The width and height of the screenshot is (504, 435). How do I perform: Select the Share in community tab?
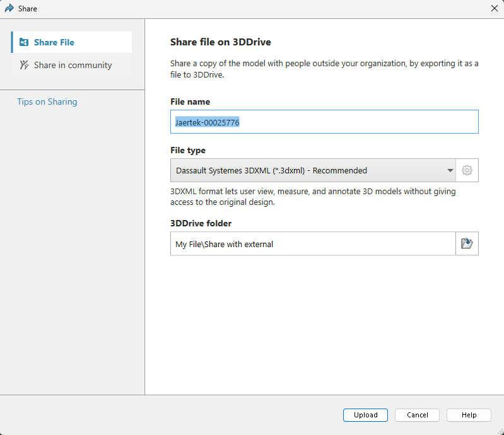click(73, 65)
